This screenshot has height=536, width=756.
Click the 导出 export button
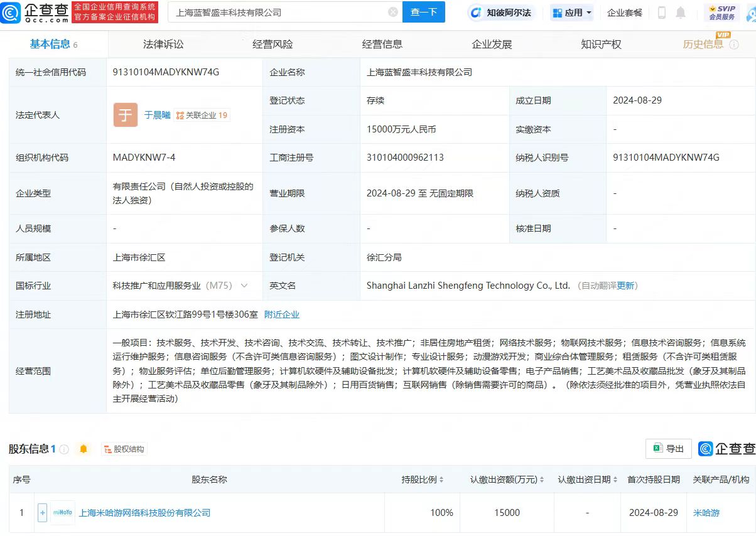[669, 448]
